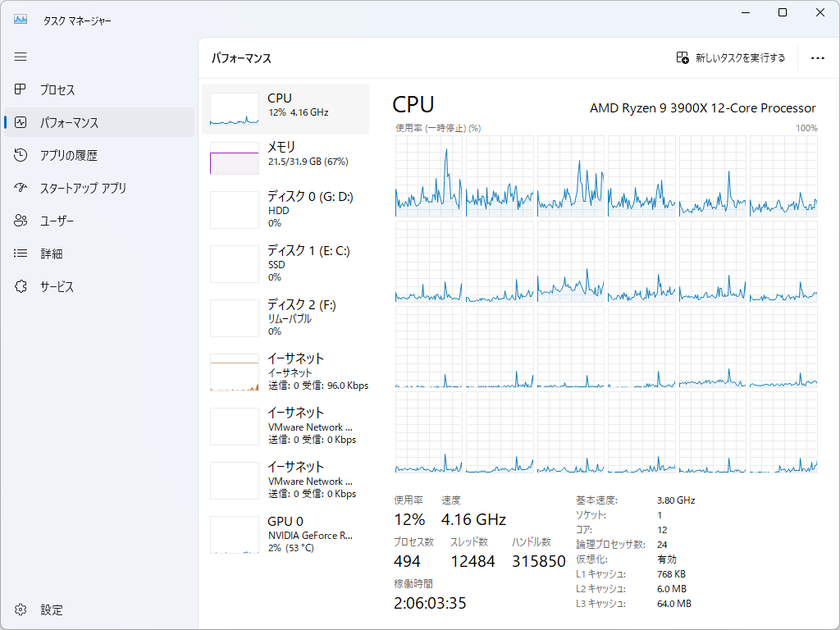The height and width of the screenshot is (630, 840).
Task: Open the スタートアップ アプリ (Startup apps) icon
Action: 21,188
